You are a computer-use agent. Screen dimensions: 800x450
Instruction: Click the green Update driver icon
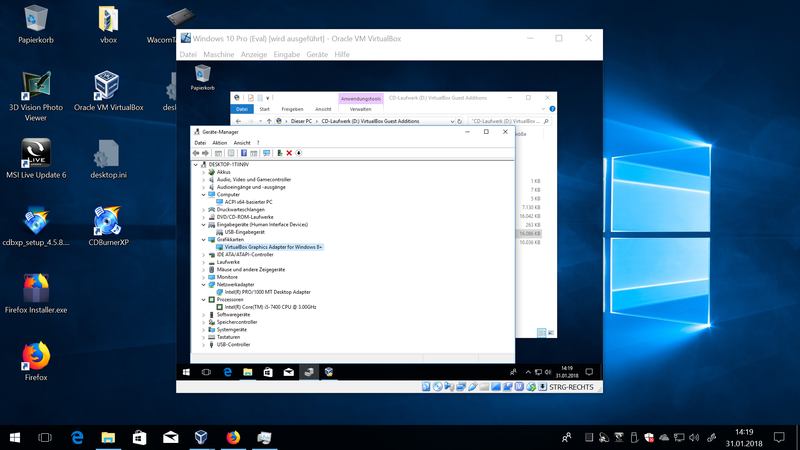280,153
